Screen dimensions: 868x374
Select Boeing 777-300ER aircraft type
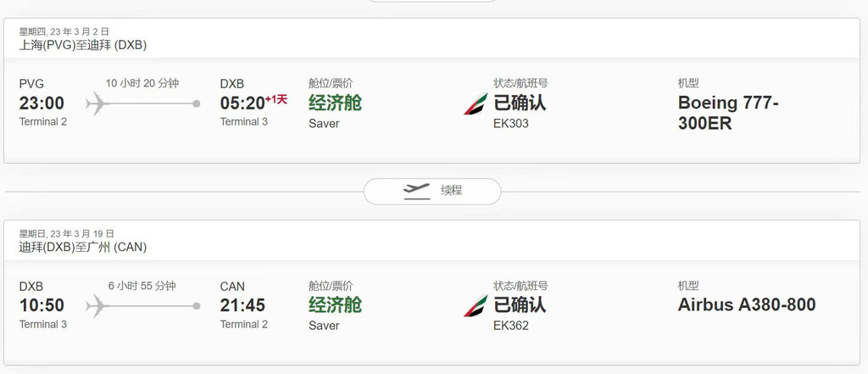728,113
